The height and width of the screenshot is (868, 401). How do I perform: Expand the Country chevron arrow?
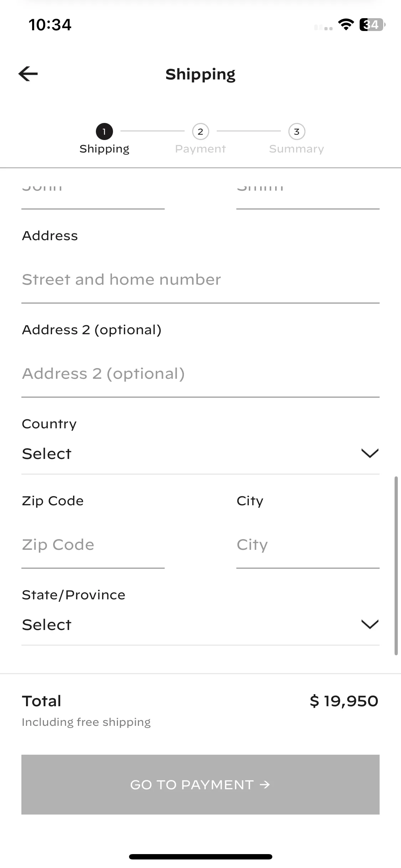pos(370,453)
